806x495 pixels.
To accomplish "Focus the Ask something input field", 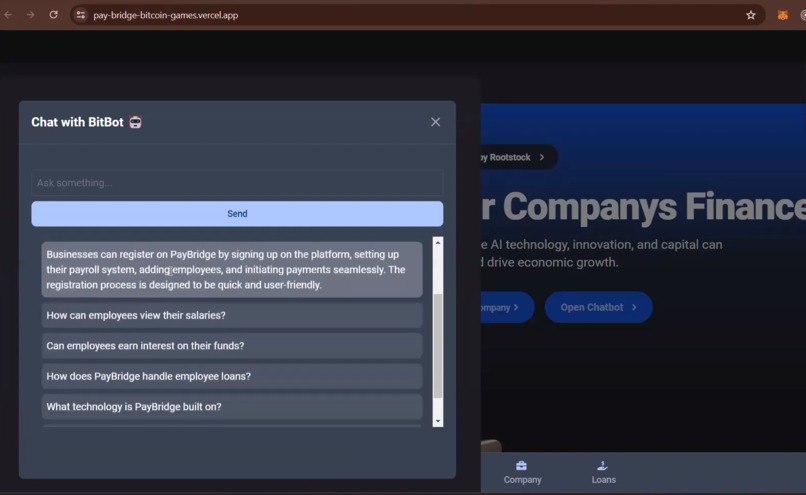I will point(237,182).
